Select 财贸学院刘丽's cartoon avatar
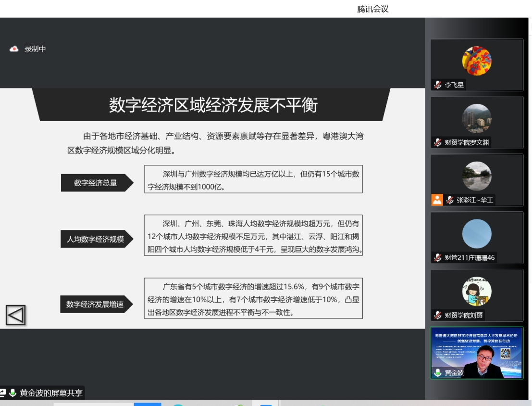 (x=477, y=292)
